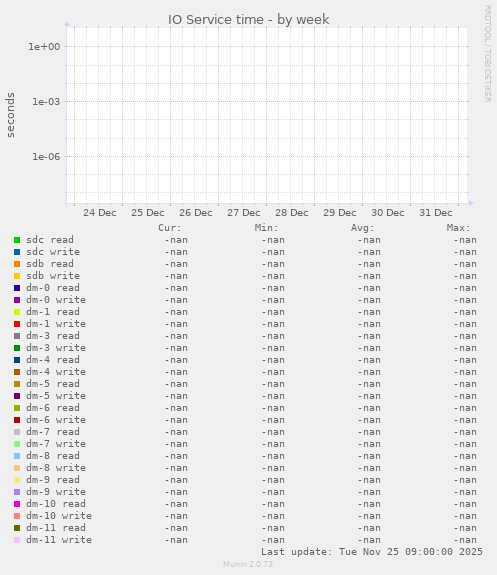Select the 'dm-8 read' legend label

point(53,456)
